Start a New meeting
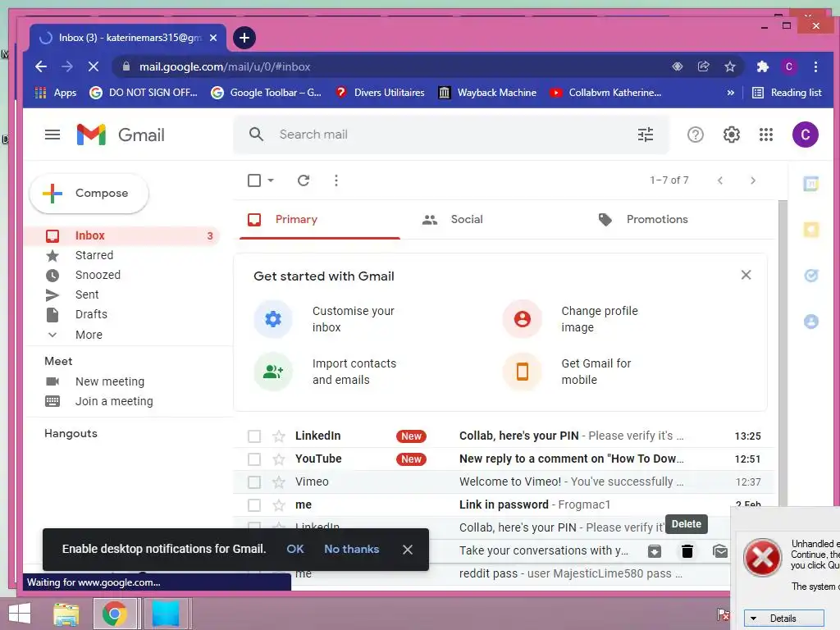The height and width of the screenshot is (630, 840). tap(110, 381)
